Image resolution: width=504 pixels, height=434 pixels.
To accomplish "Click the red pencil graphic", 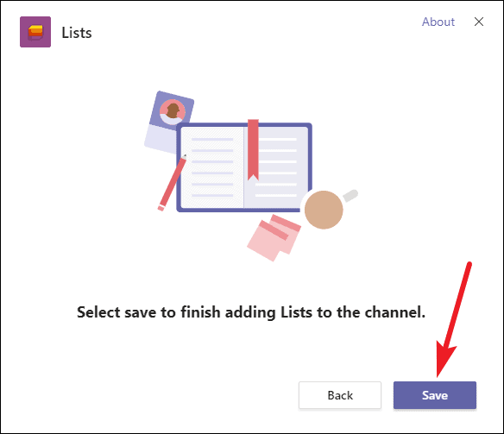I will 173,183.
